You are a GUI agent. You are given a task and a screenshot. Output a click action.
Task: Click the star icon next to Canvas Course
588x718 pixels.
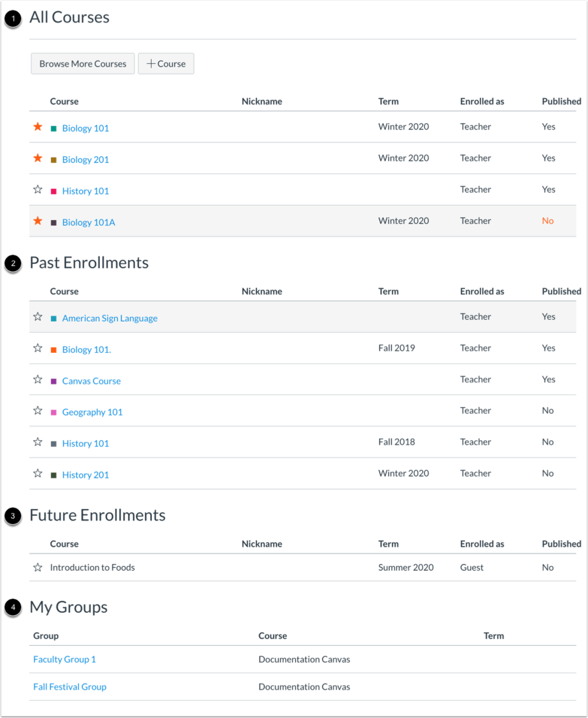point(38,380)
